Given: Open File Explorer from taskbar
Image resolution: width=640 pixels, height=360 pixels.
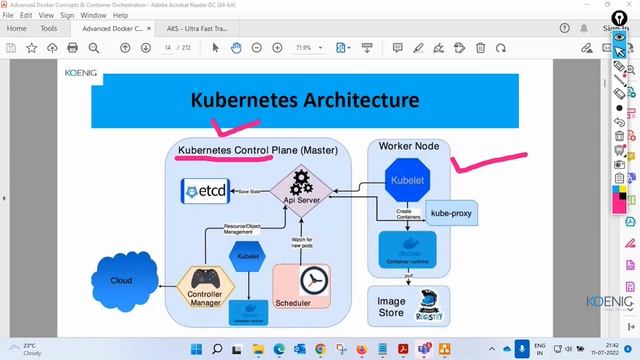Looking at the screenshot, I should [258, 349].
